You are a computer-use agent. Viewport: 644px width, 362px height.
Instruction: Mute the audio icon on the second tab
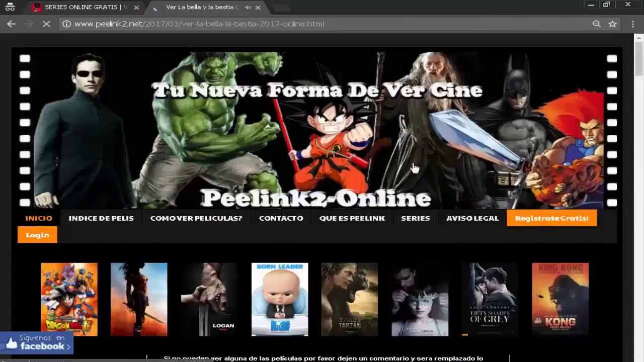pos(248,8)
